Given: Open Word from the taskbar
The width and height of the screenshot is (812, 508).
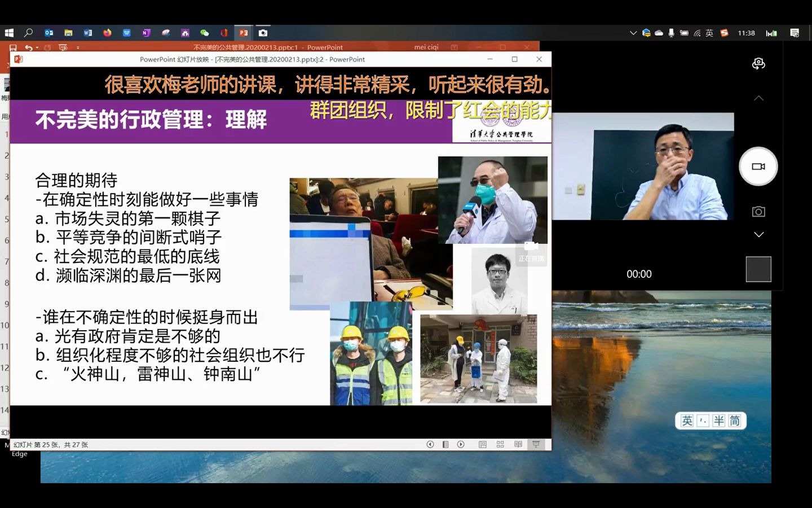Looking at the screenshot, I should pos(87,33).
